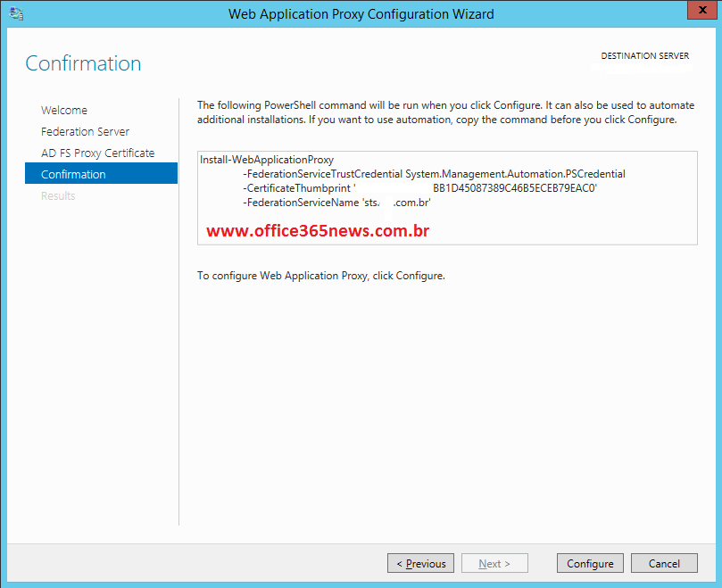Start setup with the Configure button
This screenshot has width=722, height=588.
tap(590, 564)
